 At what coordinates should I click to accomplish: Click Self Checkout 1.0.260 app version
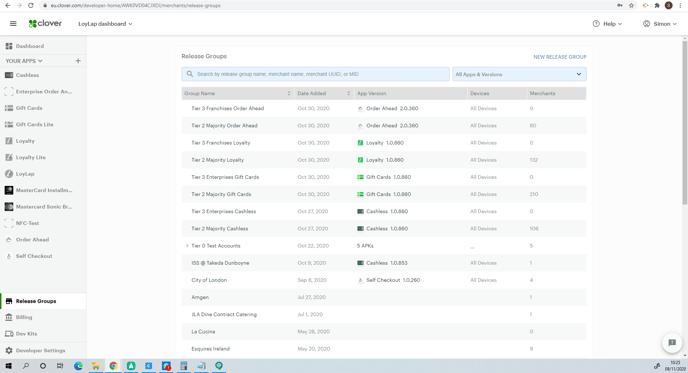click(389, 280)
